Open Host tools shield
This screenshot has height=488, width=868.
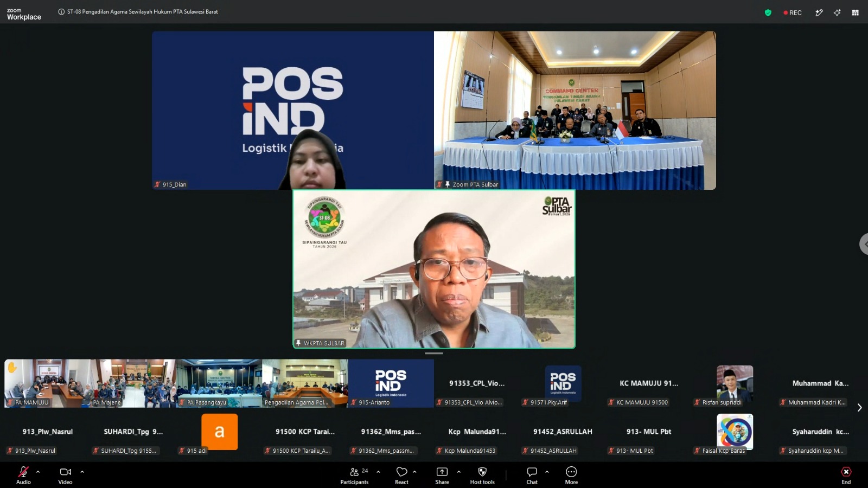482,475
